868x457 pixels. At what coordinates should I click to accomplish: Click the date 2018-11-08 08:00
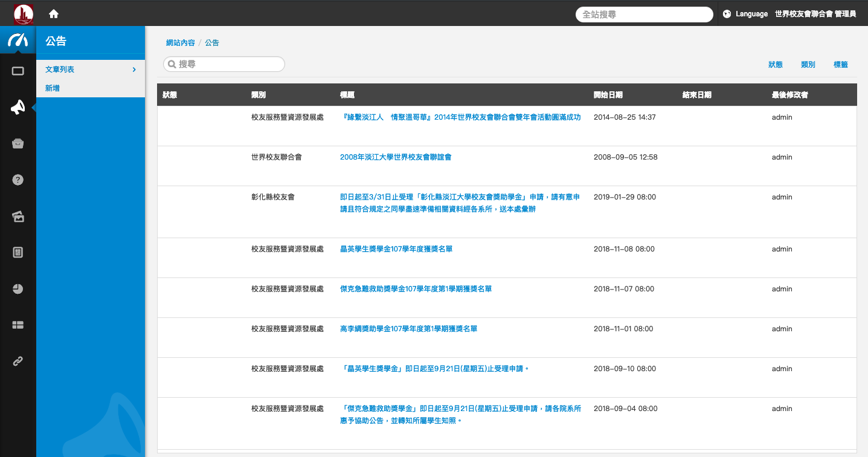pos(624,249)
